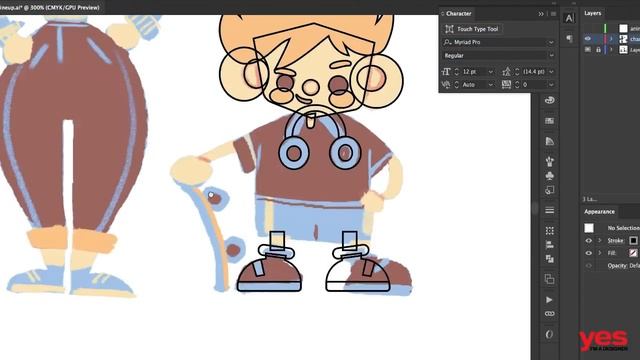Click the font search magnifier icon

pos(448,42)
